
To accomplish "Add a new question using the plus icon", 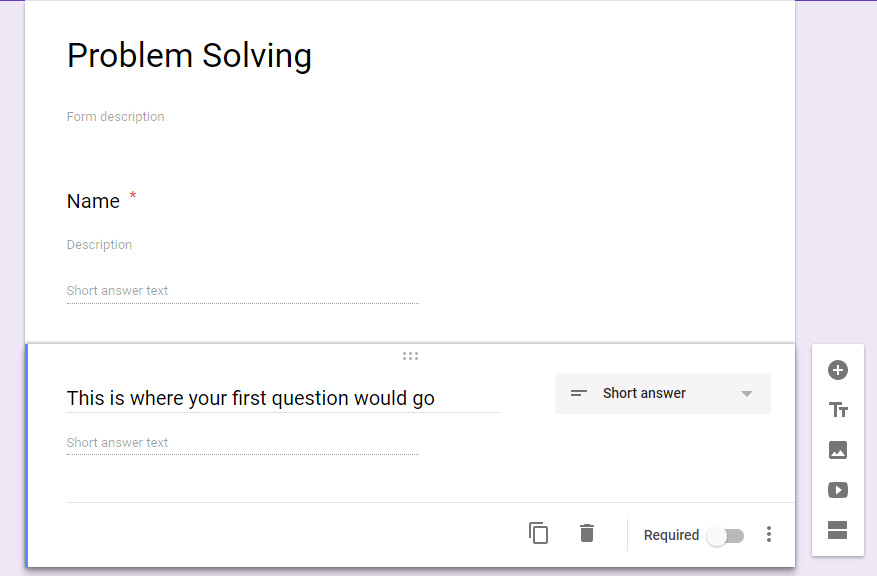I will click(837, 370).
